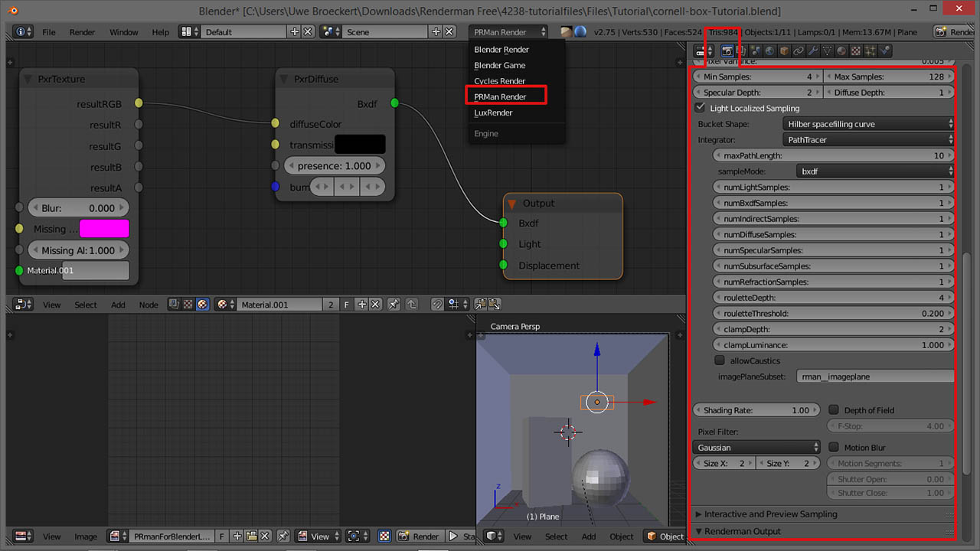Open the Node menu in node editor
Screen dimensions: 980x551
pos(149,305)
